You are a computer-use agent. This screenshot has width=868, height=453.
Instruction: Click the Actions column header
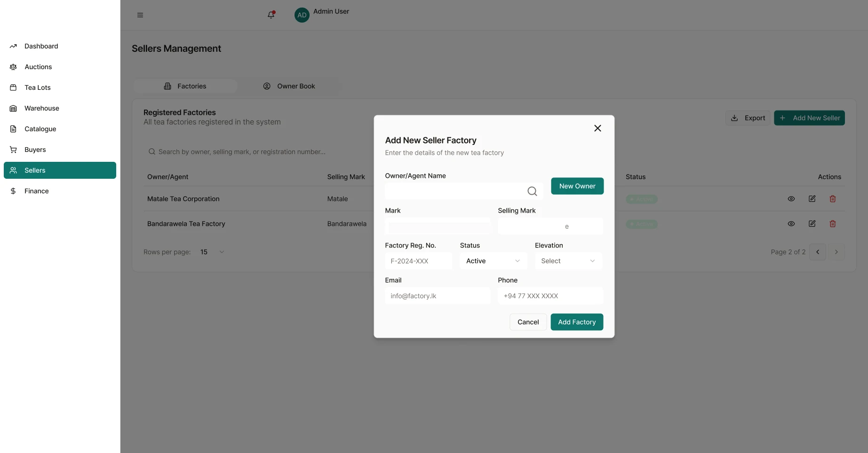[x=829, y=177]
